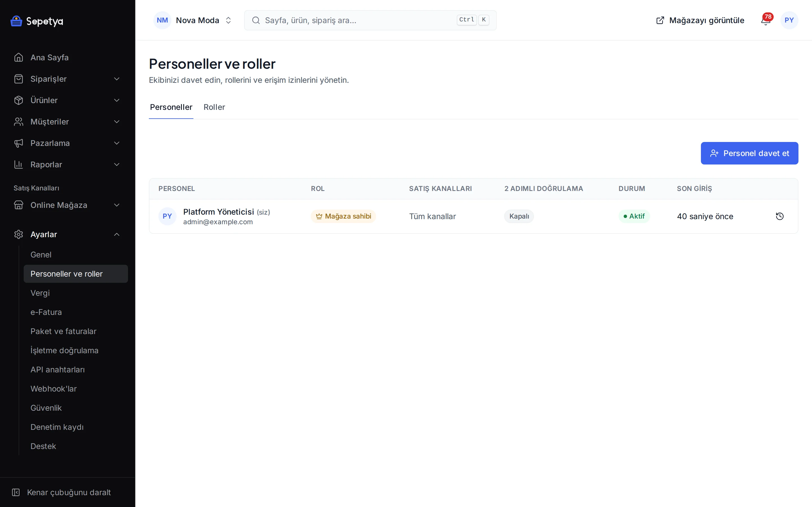Click the PY user avatar in the header

(789, 20)
